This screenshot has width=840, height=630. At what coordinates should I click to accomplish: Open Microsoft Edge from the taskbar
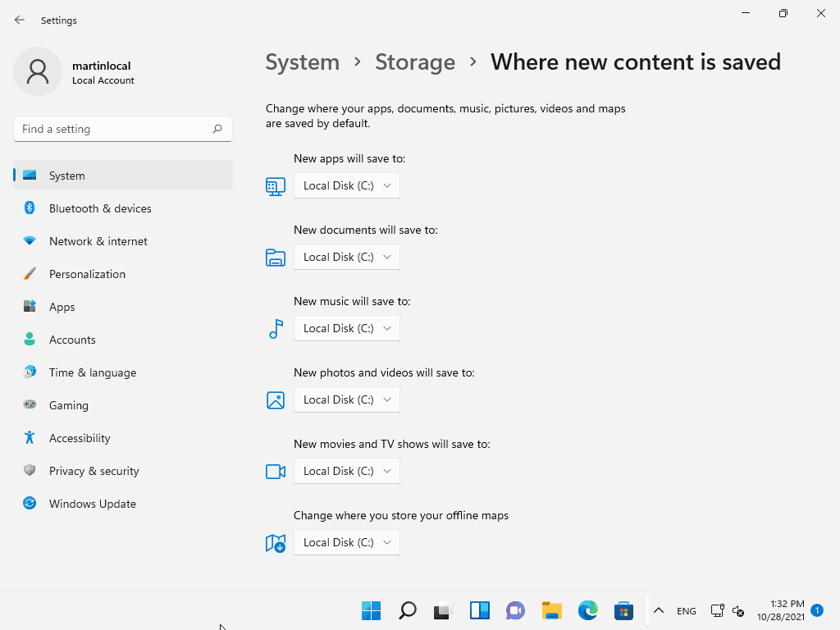[587, 610]
